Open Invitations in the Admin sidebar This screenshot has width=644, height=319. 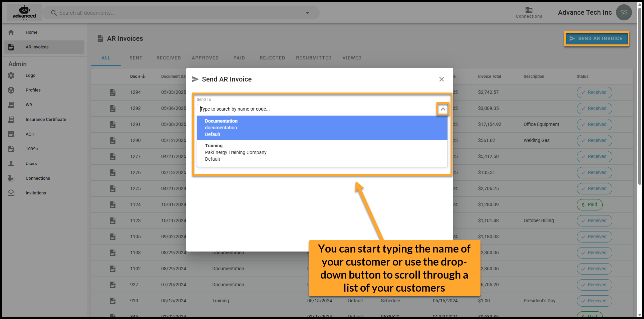tap(44, 193)
